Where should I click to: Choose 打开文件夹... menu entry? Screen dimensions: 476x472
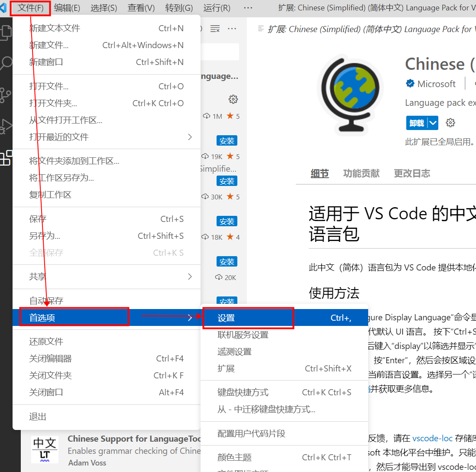pyautogui.click(x=106, y=103)
